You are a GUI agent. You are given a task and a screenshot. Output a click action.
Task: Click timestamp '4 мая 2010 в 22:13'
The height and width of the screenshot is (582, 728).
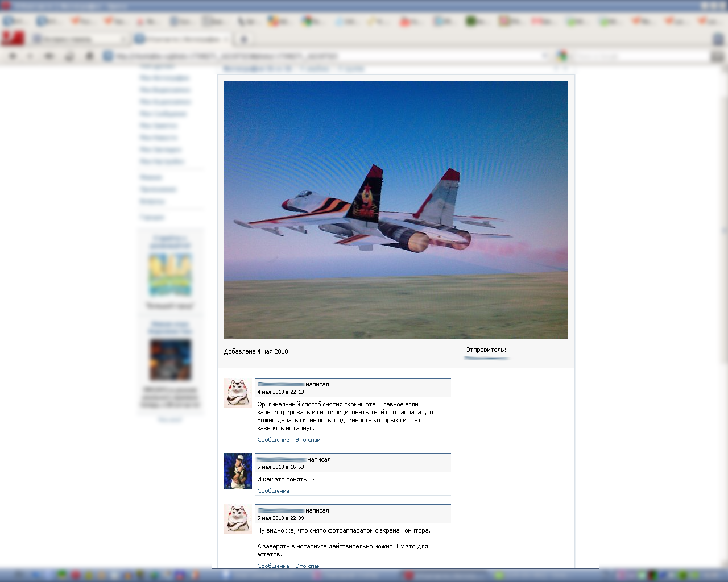tap(280, 392)
